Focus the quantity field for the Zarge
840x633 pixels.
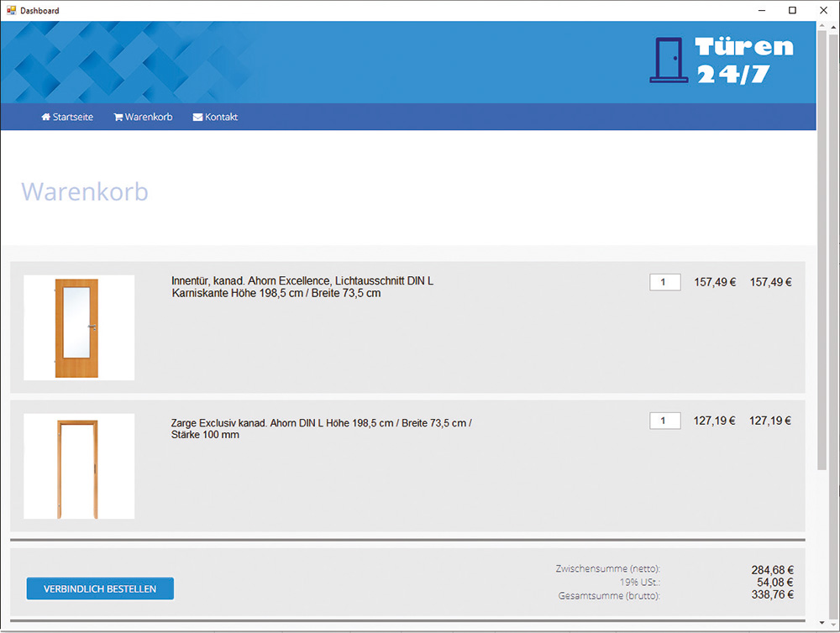tap(664, 421)
